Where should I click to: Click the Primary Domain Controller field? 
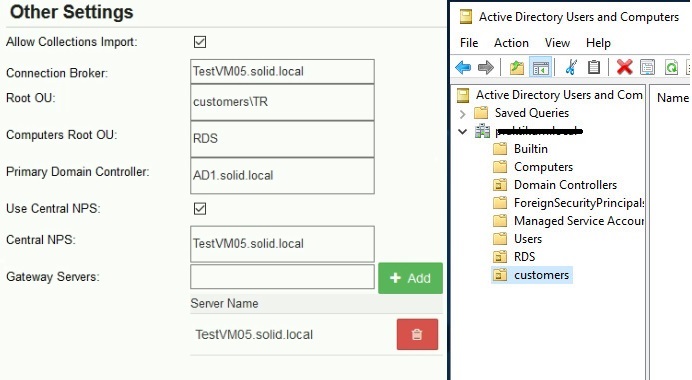coord(282,176)
